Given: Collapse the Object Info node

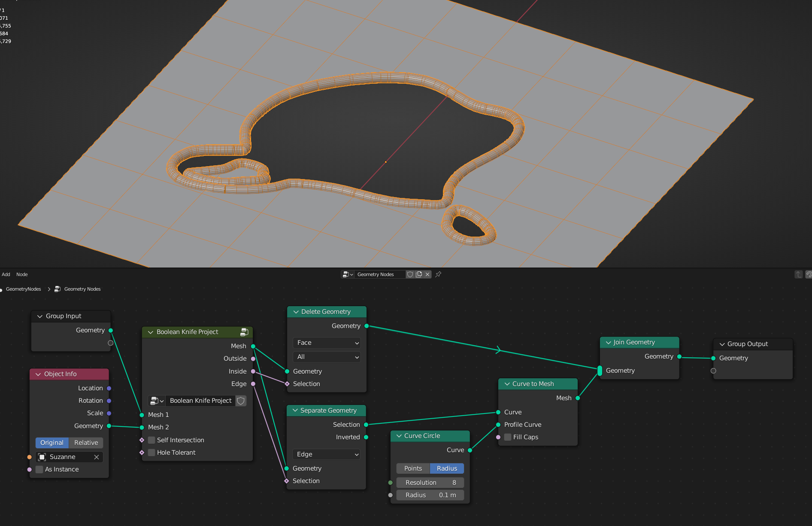Looking at the screenshot, I should [38, 374].
